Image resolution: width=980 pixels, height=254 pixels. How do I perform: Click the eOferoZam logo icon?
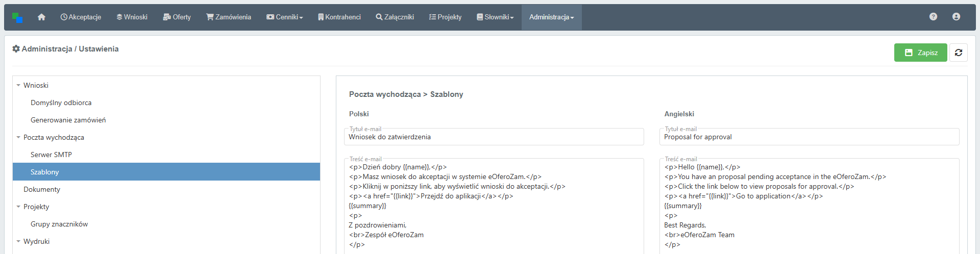point(17,18)
